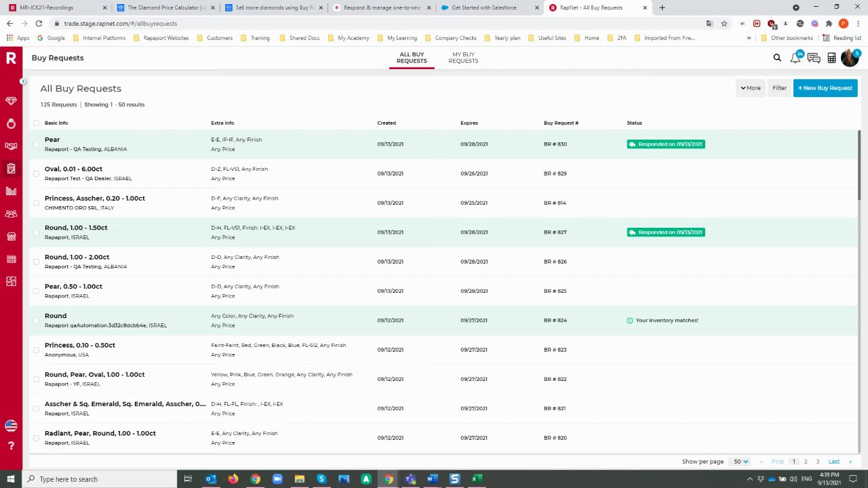The image size is (868, 488).
Task: Check the Pear, 0.50 - 1.00ct row
Action: tap(36, 291)
